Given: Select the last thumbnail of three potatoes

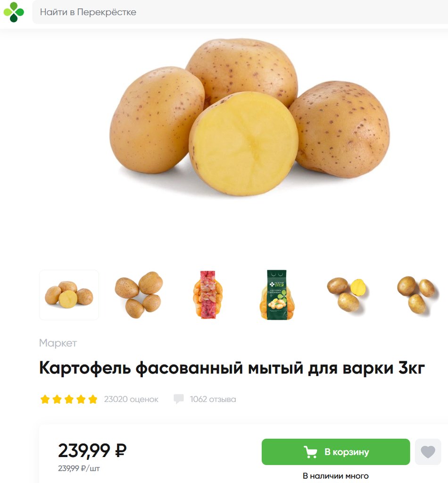Looking at the screenshot, I should coord(416,295).
